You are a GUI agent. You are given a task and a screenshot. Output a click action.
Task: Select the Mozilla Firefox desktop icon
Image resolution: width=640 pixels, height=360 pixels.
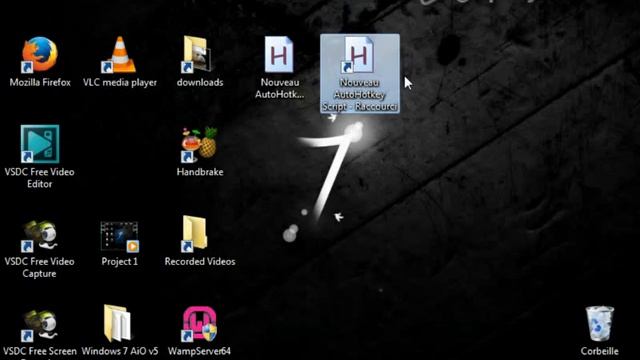[x=40, y=55]
